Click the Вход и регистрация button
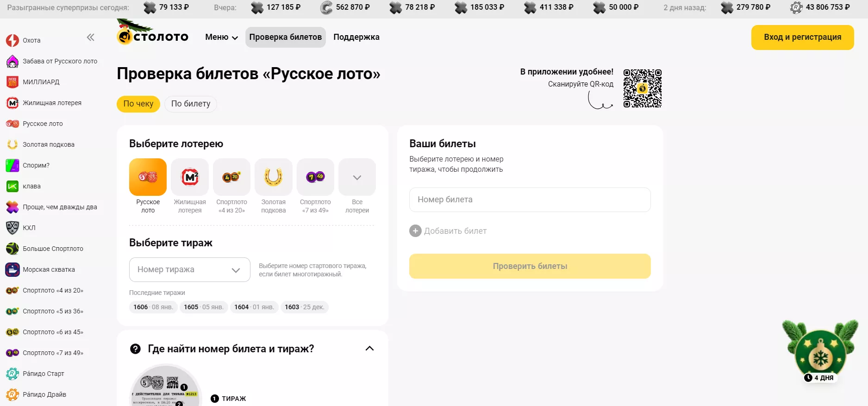This screenshot has height=406, width=868. tap(802, 37)
